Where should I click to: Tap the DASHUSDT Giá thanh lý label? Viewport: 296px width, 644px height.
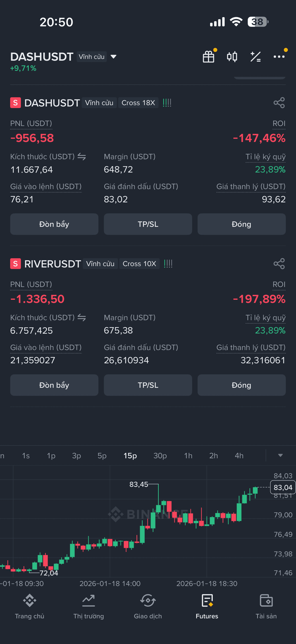pos(251,186)
